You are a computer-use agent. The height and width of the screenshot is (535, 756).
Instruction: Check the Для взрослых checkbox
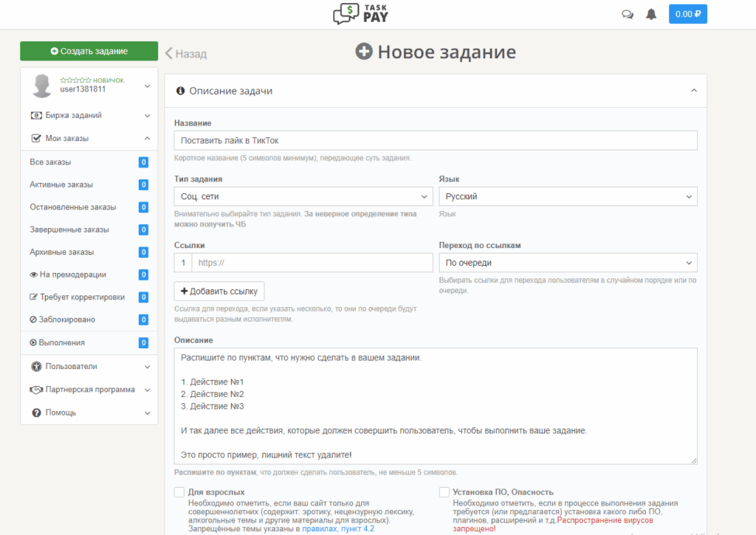click(179, 492)
